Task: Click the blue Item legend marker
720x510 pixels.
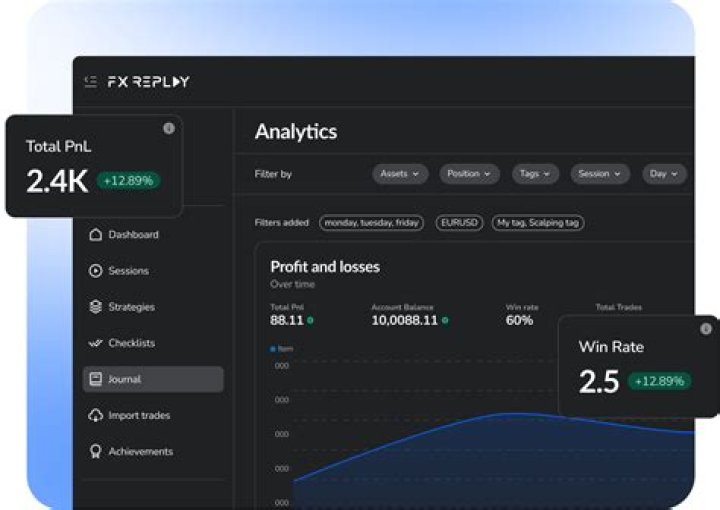Action: coord(274,349)
